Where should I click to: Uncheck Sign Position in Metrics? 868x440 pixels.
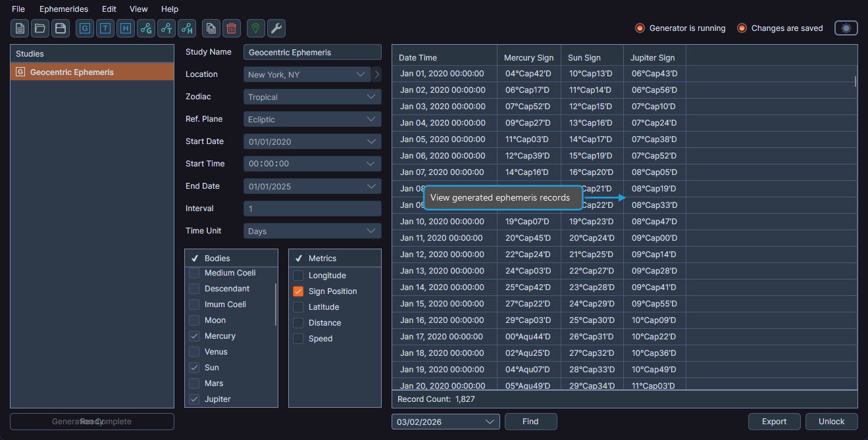pyautogui.click(x=298, y=291)
